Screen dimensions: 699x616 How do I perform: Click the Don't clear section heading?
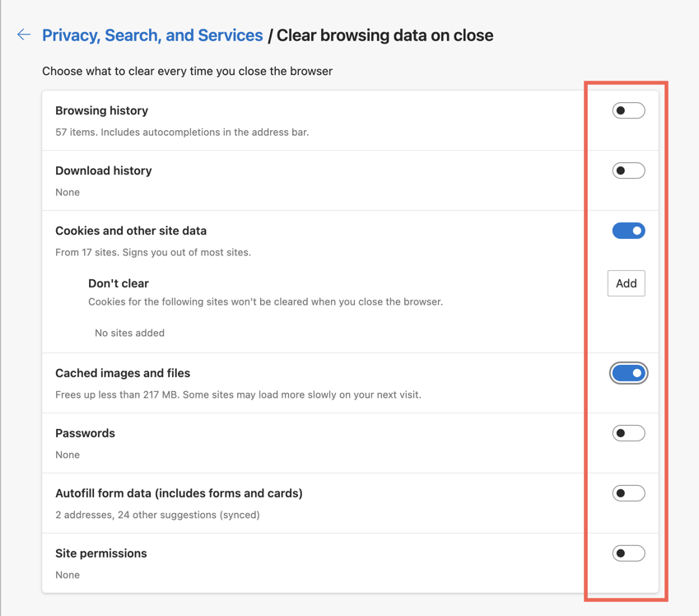tap(118, 282)
